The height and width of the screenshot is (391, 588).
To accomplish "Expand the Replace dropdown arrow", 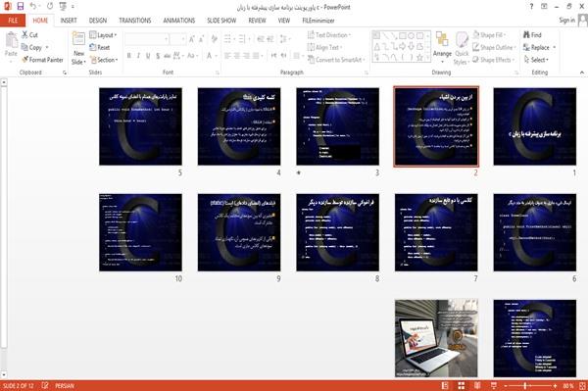I will click(555, 47).
